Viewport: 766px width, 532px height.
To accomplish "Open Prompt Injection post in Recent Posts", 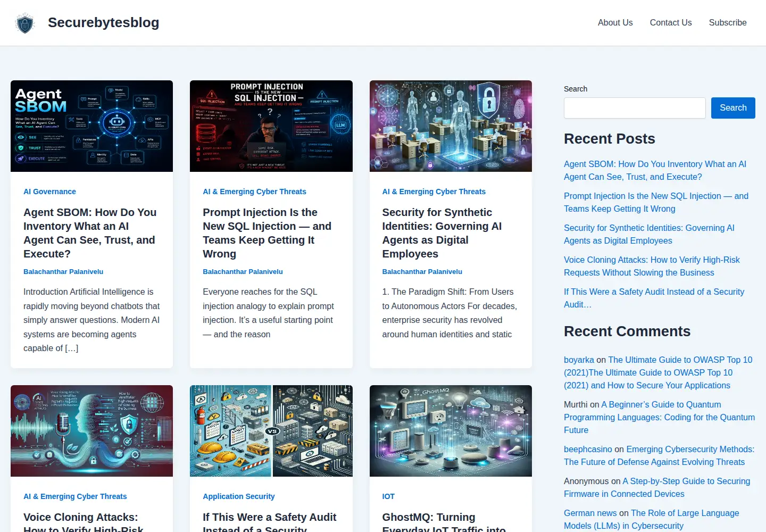I will [656, 202].
